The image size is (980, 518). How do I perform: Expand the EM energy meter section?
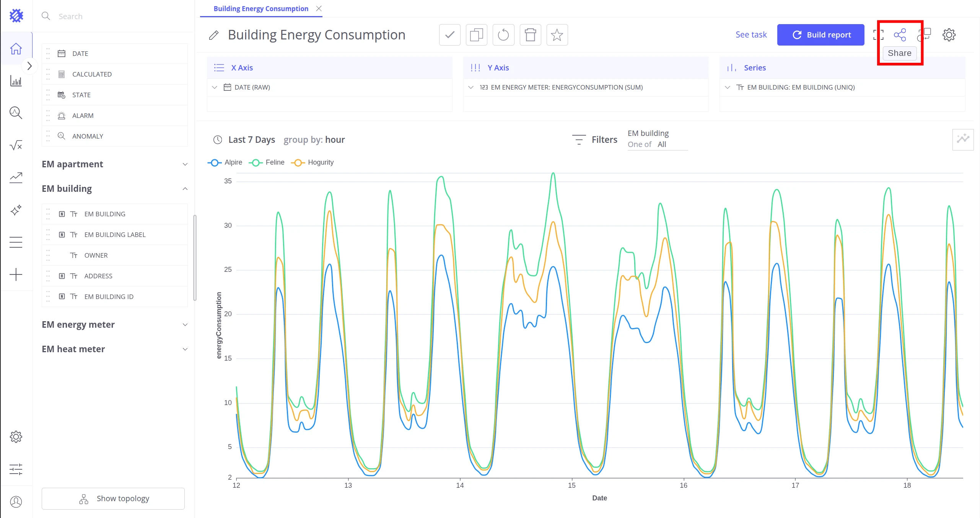tap(115, 325)
